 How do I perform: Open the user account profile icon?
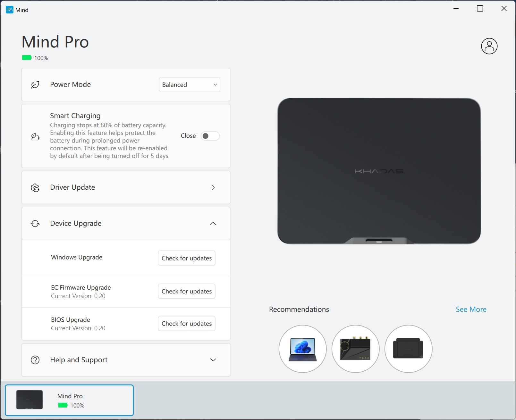pos(489,46)
